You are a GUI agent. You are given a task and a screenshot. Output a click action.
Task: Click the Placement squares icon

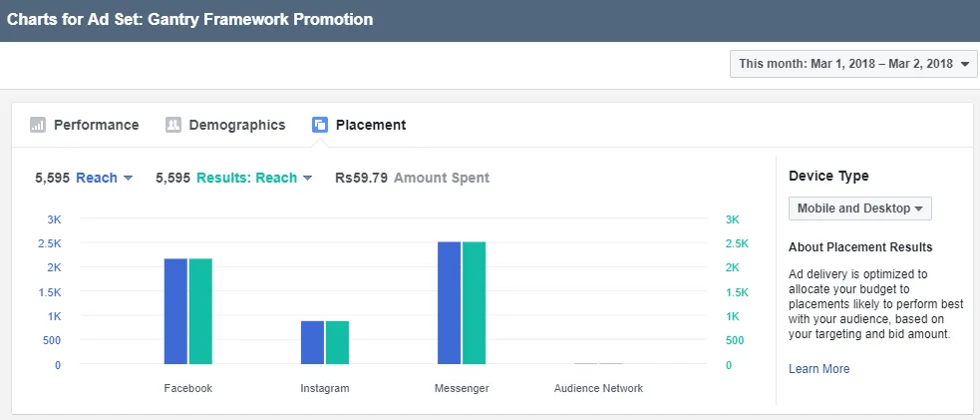tap(320, 125)
